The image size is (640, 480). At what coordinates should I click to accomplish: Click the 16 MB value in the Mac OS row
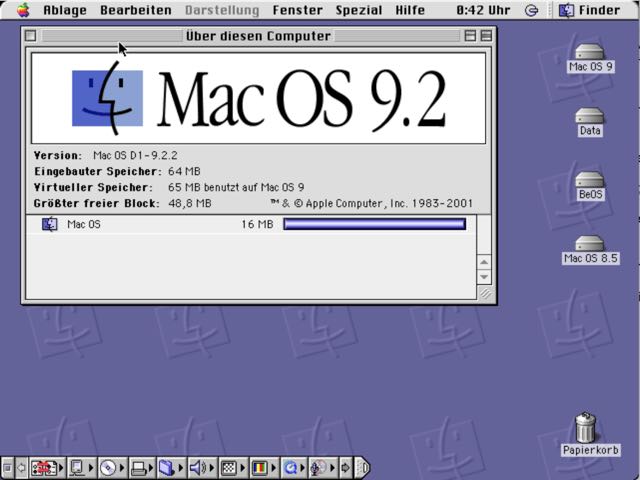click(x=257, y=224)
